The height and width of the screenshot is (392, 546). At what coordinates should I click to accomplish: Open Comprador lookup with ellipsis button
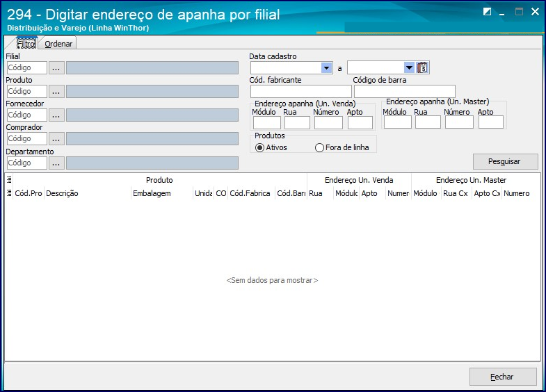click(x=56, y=139)
